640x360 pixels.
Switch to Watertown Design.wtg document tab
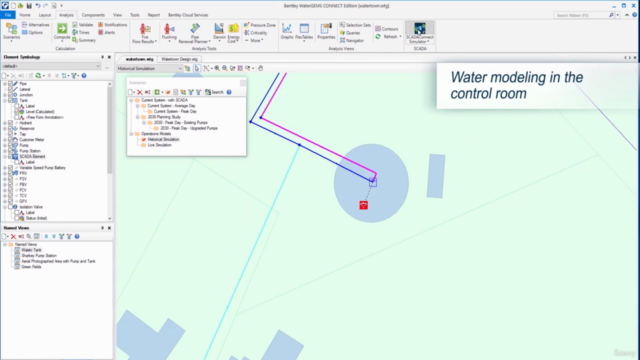pyautogui.click(x=179, y=59)
